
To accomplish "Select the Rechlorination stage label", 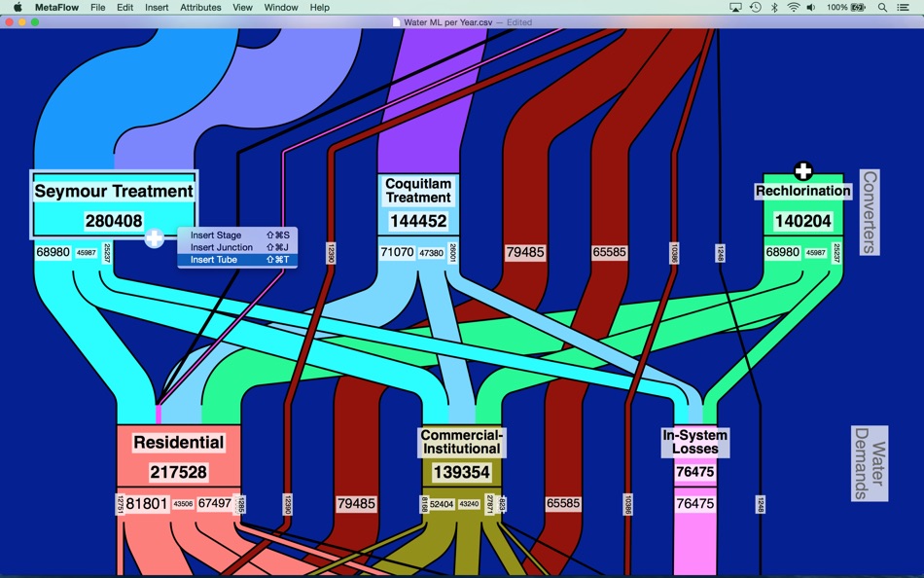I will click(802, 191).
